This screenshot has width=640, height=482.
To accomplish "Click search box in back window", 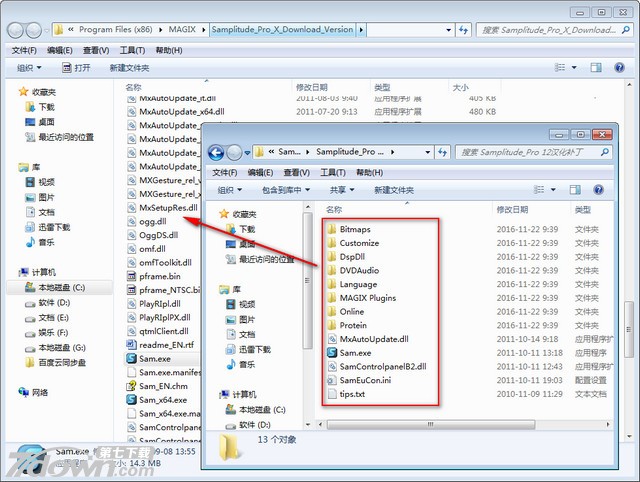I will click(554, 30).
